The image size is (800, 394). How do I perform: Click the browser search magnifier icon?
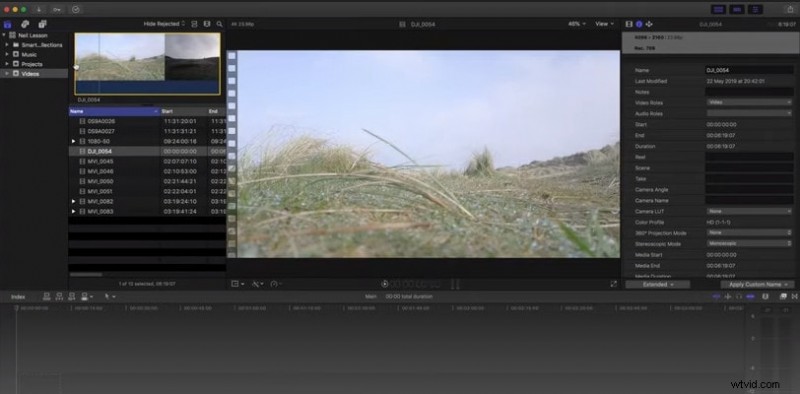219,24
